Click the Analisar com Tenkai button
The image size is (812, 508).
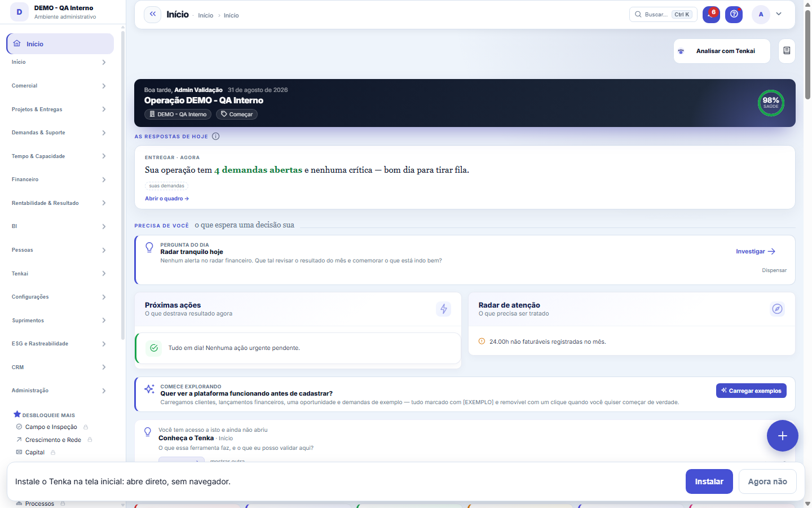point(722,51)
